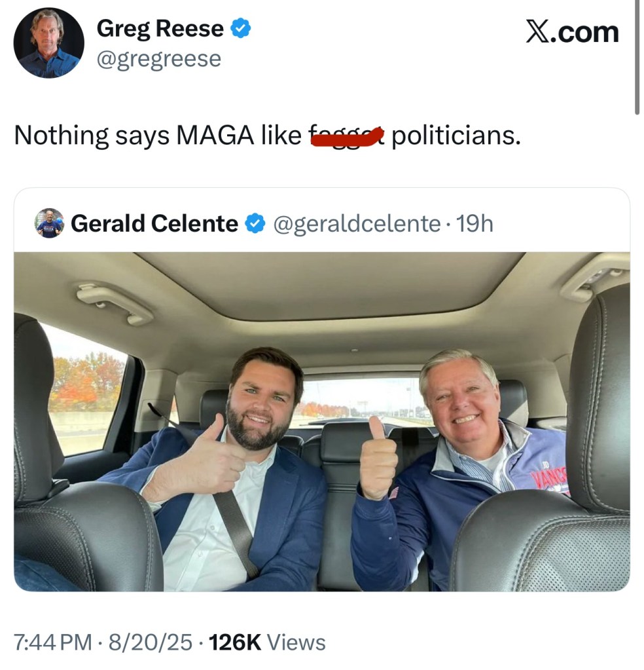Open Gerald Celente's small avatar
The image size is (644, 670).
[x=49, y=223]
